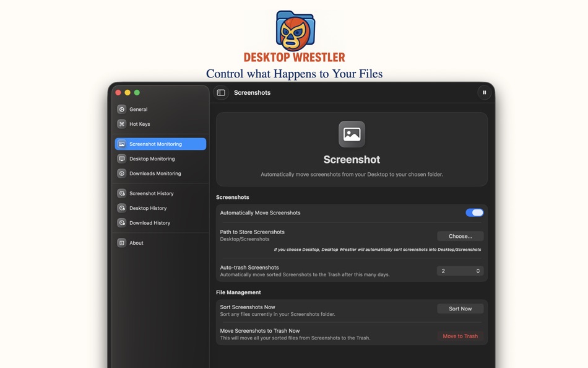Click the File Management section heading

238,292
